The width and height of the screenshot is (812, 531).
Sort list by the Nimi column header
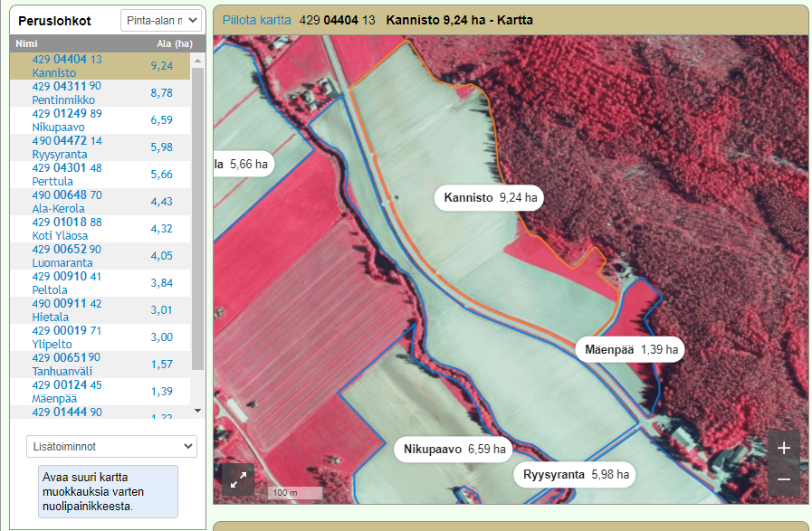pyautogui.click(x=26, y=43)
